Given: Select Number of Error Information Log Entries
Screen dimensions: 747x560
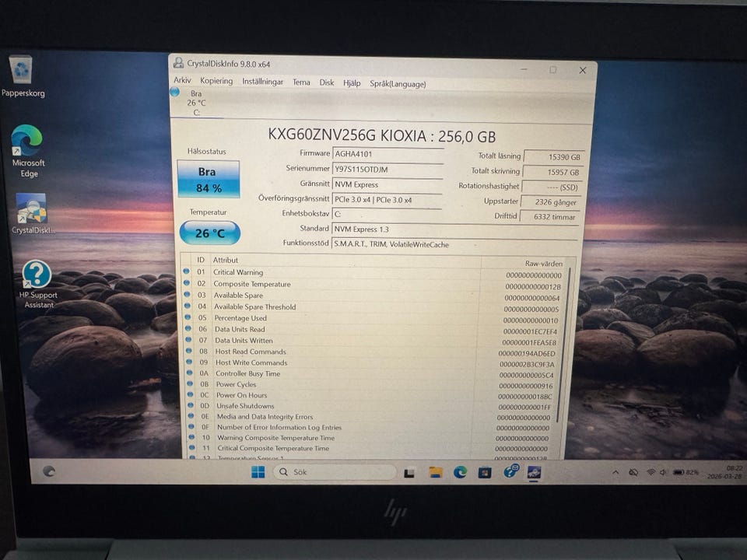Looking at the screenshot, I should pos(372,427).
